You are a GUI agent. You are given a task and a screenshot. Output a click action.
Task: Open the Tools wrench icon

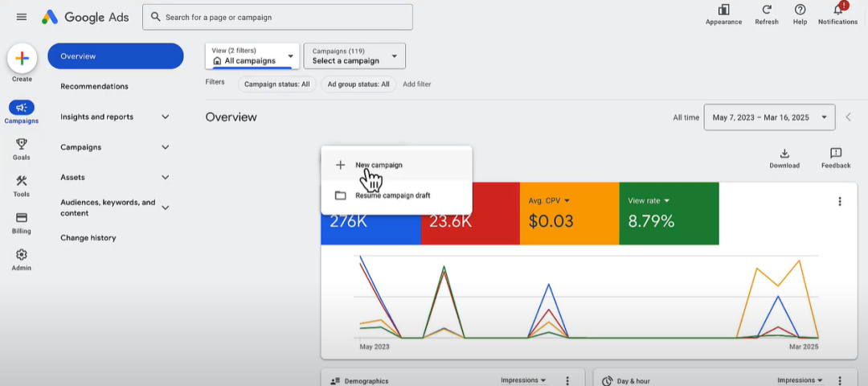(22, 182)
